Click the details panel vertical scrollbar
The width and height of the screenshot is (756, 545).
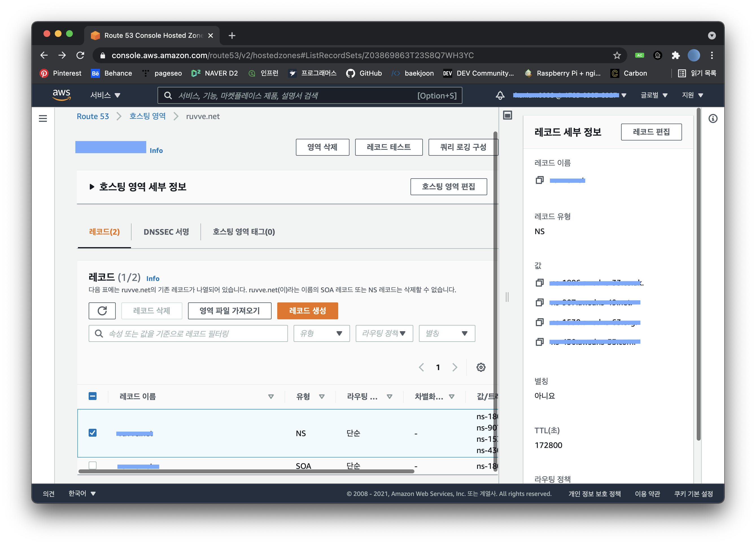(x=699, y=274)
